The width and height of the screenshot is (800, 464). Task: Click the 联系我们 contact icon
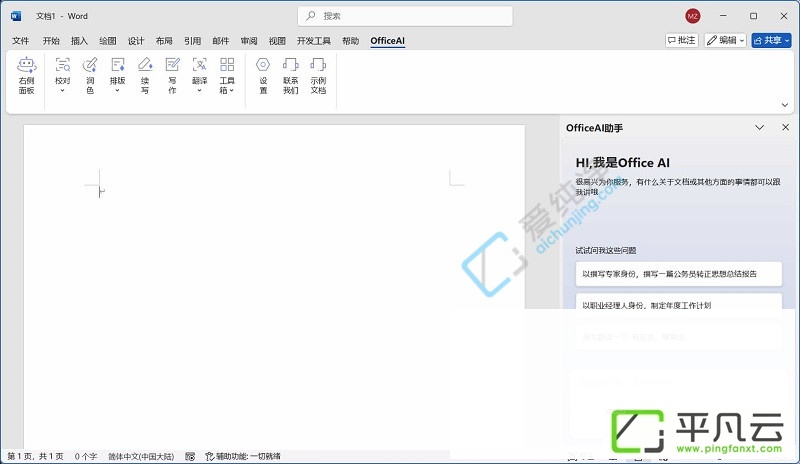pos(290,76)
